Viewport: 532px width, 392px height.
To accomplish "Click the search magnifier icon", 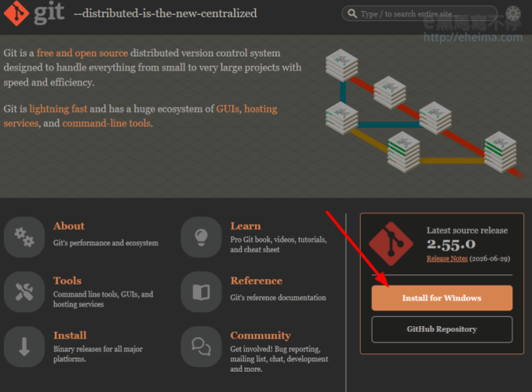I will pyautogui.click(x=352, y=13).
